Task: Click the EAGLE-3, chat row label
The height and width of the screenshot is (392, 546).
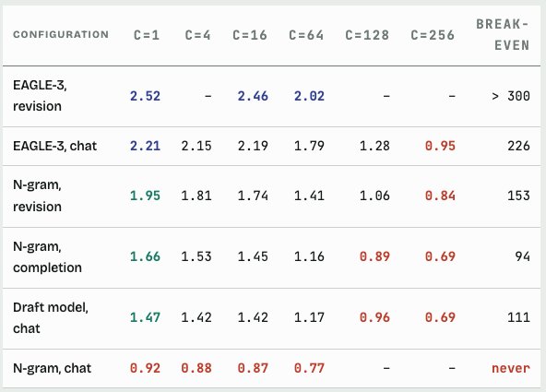Action: [x=54, y=146]
